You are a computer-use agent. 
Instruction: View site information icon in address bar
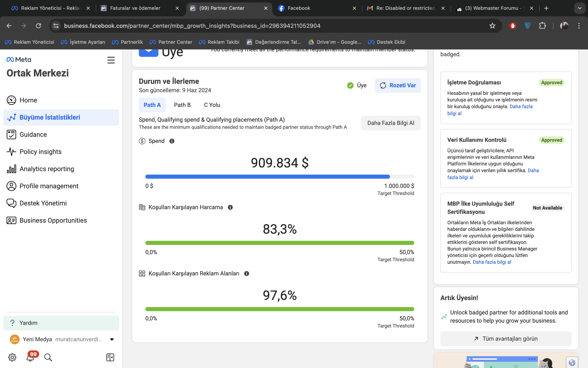[x=56, y=26]
